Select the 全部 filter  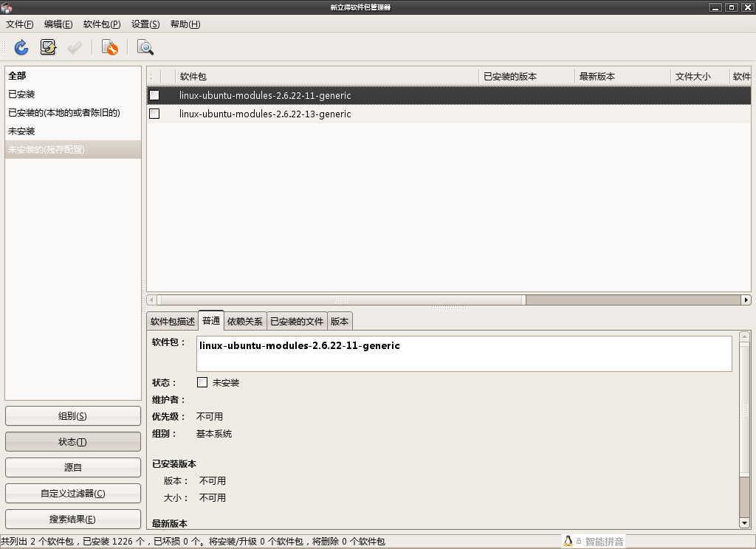tap(73, 76)
